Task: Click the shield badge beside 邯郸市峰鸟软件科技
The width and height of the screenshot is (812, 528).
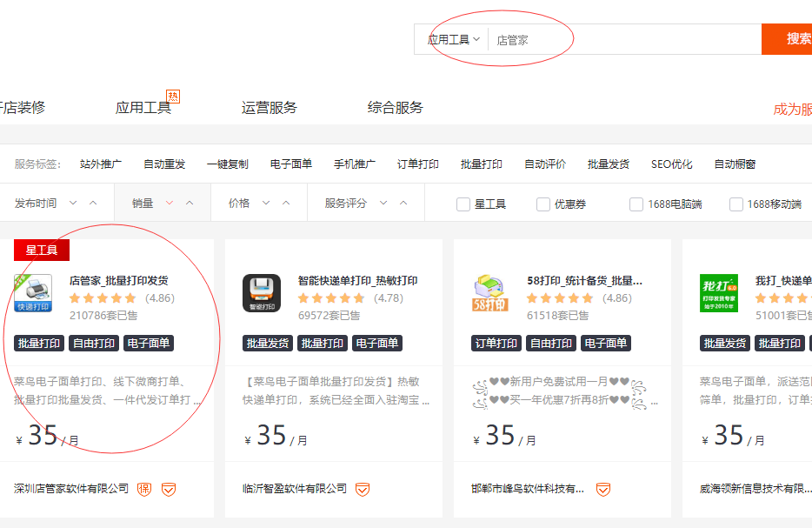Action: 603,489
